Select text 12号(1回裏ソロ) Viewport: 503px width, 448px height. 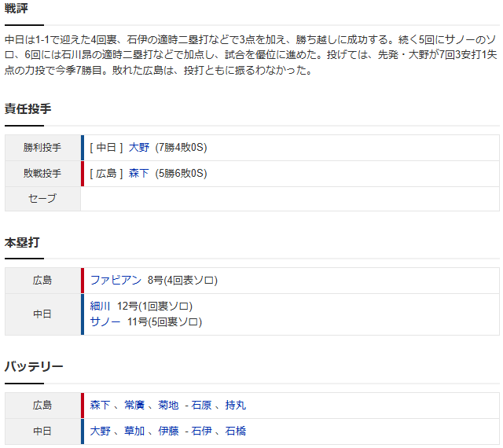click(155, 307)
